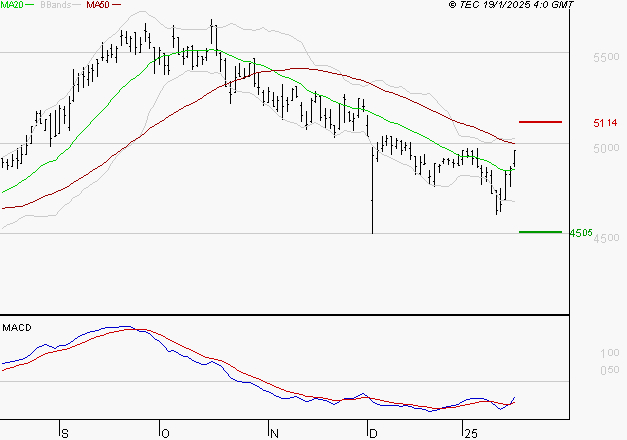
Task: Click the 25 year marker on timeline
Action: [x=471, y=434]
